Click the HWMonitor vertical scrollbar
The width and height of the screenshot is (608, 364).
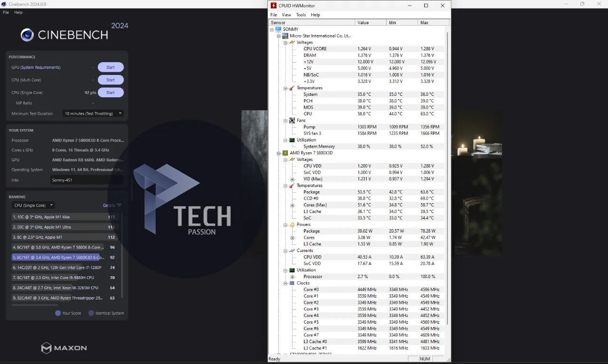pyautogui.click(x=447, y=178)
